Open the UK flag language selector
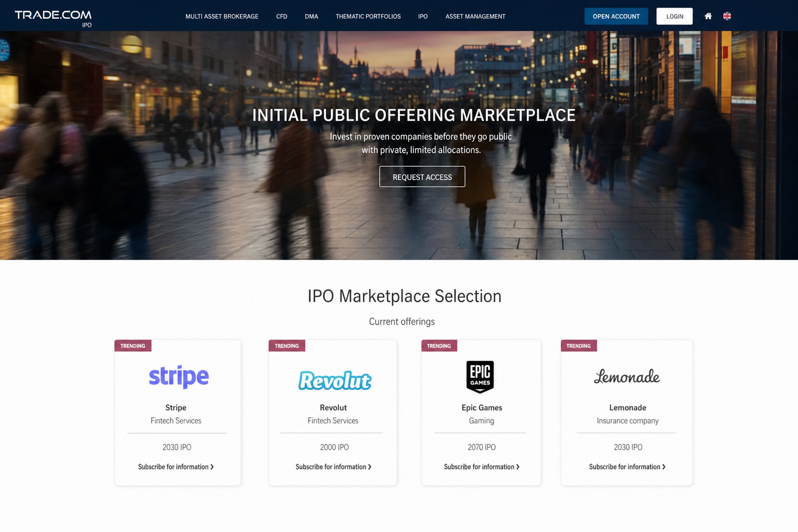Image resolution: width=798 pixels, height=532 pixels. coord(727,16)
